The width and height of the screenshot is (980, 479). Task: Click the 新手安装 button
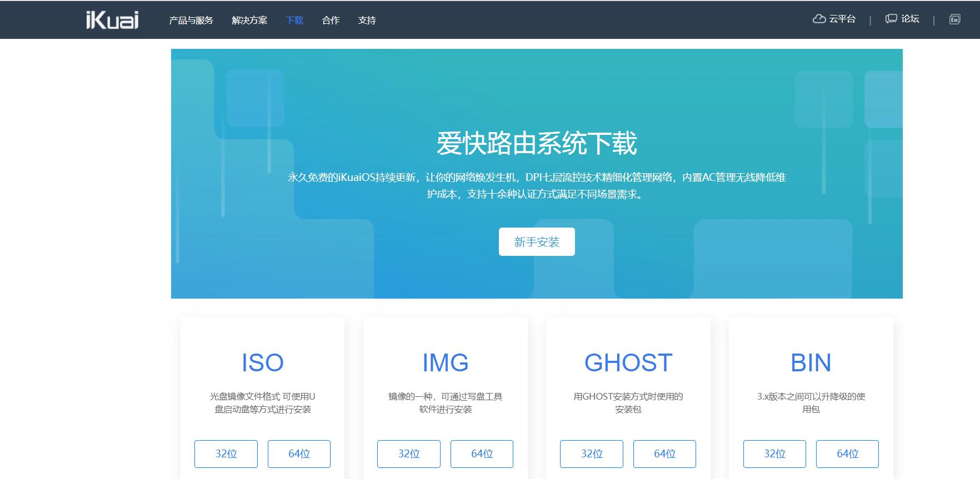537,241
